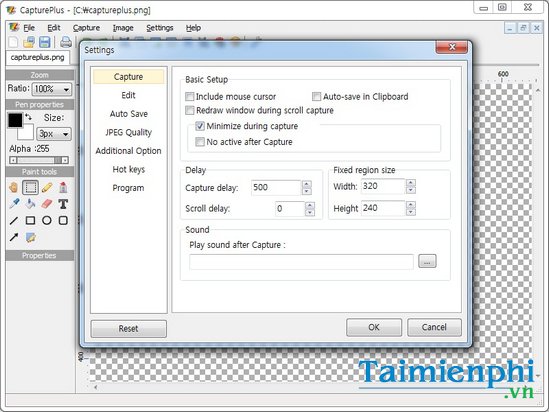
Task: Enable Auto-save in Clipboard checkbox
Action: click(316, 96)
